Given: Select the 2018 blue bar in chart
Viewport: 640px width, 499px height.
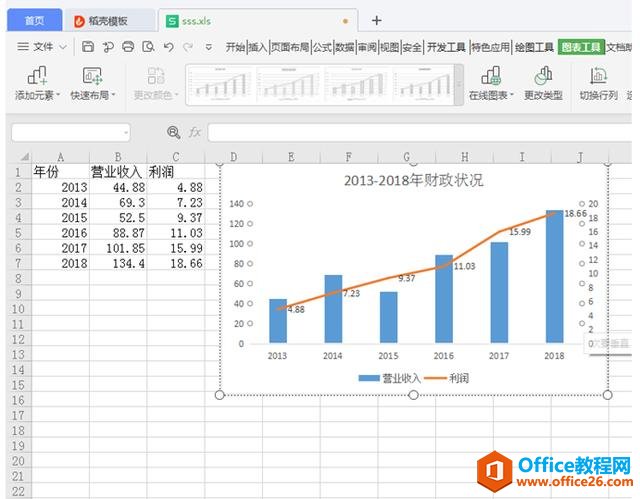Looking at the screenshot, I should pos(554,277).
